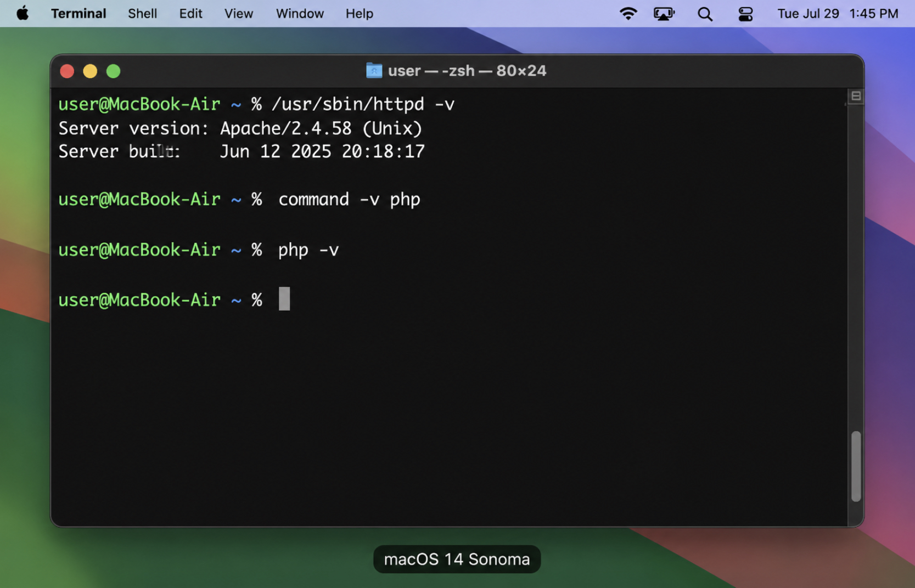Click the build date 'Jun 12 2025 20:18:17'
Screen dimensions: 915x588
coord(322,151)
